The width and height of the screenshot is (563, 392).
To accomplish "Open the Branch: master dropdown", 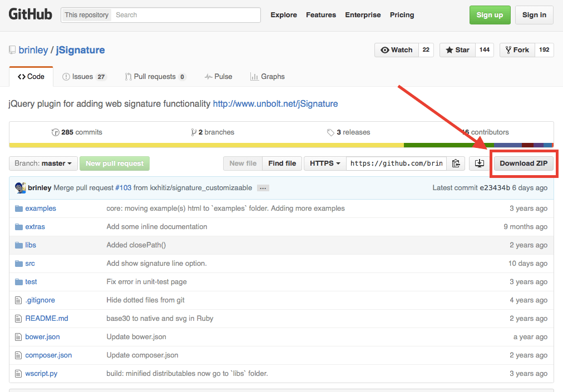I will point(42,163).
